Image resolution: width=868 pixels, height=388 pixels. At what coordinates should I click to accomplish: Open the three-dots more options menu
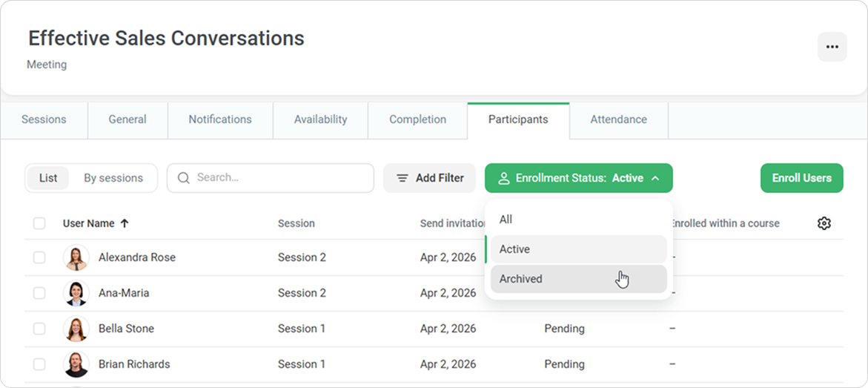(832, 47)
